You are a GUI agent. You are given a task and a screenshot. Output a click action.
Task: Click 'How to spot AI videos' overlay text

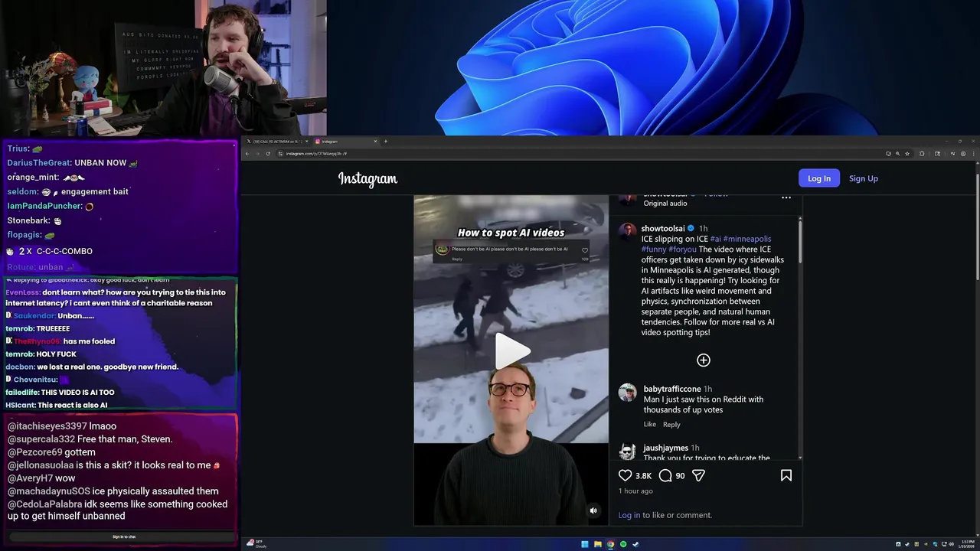(511, 233)
